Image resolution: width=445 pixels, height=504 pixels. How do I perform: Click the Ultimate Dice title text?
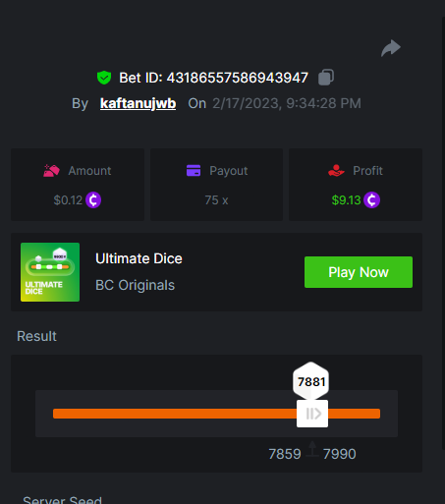click(139, 258)
